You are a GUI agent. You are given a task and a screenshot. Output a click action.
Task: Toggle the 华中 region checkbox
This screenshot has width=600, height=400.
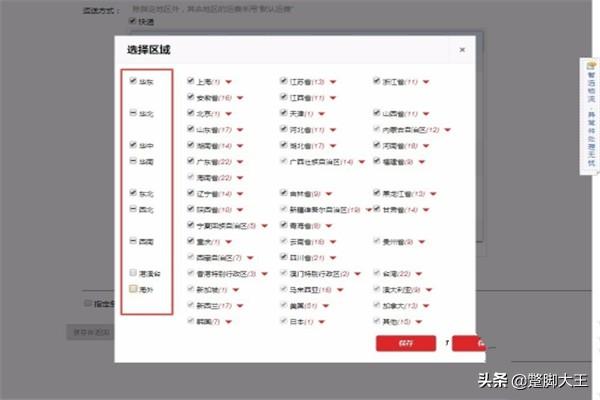point(133,145)
